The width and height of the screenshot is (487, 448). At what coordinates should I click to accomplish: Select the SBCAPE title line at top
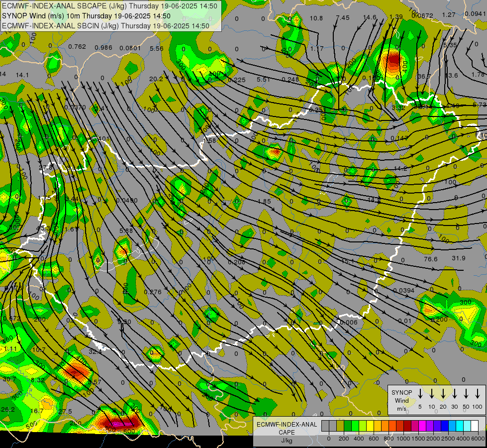(x=109, y=6)
